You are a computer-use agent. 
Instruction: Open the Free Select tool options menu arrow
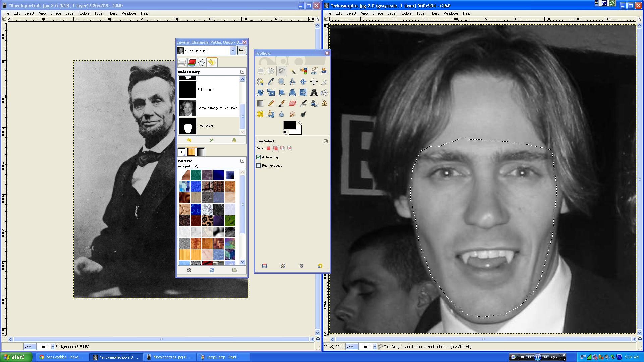(326, 141)
